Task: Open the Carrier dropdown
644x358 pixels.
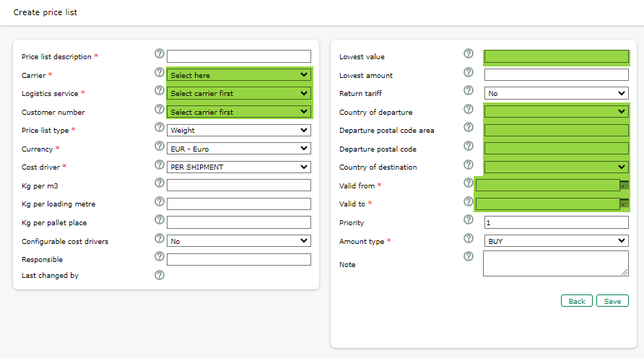Action: (239, 75)
